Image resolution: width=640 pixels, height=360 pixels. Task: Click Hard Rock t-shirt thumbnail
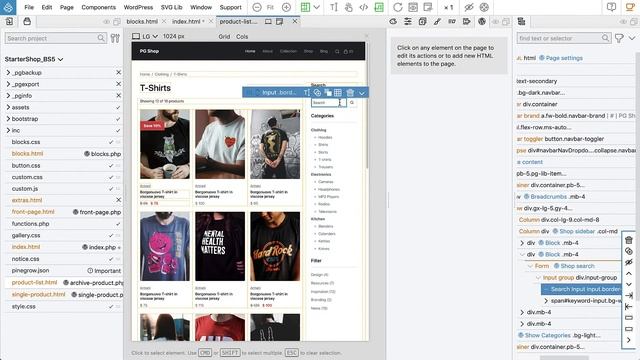(275, 246)
